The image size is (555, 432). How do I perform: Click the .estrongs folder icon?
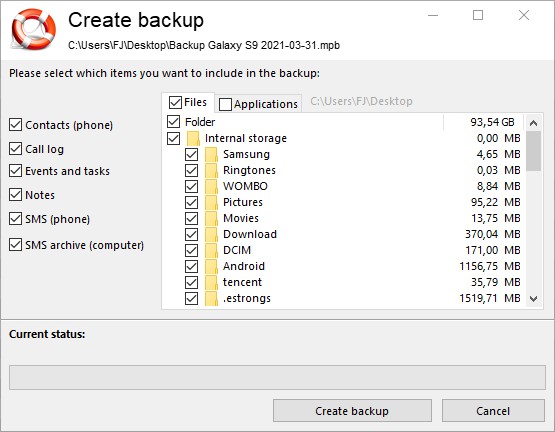(x=211, y=299)
